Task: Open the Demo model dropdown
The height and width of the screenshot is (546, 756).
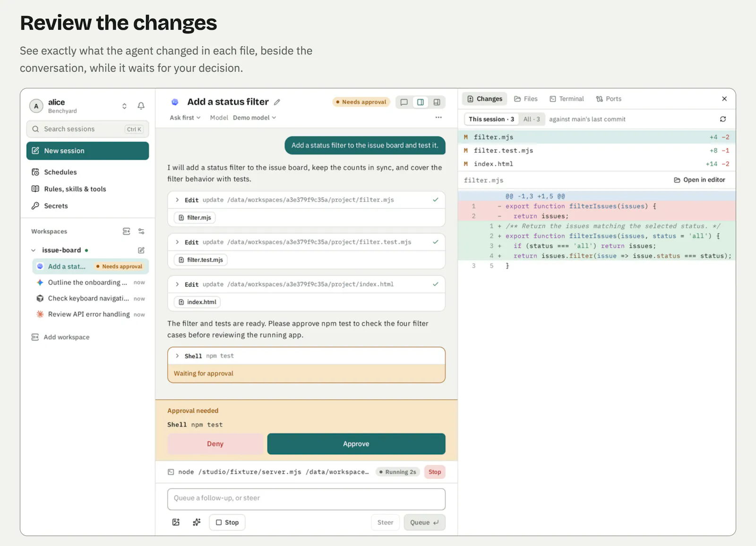Action: coord(254,118)
